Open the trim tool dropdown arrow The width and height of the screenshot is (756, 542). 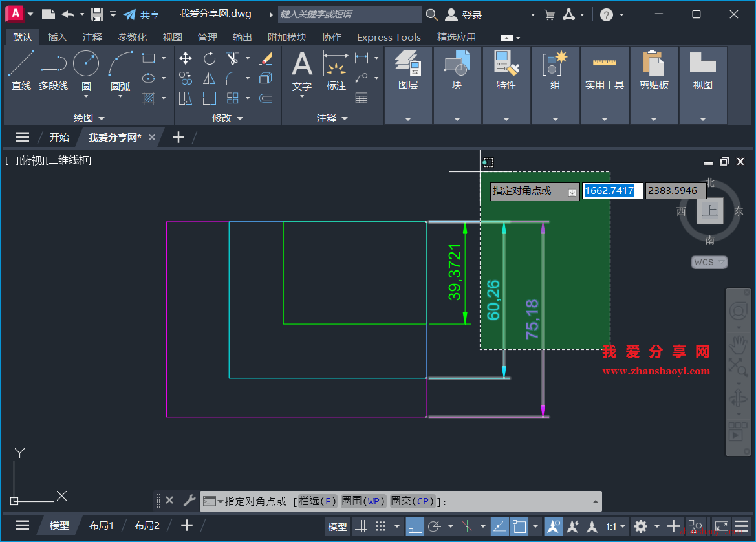[x=248, y=58]
